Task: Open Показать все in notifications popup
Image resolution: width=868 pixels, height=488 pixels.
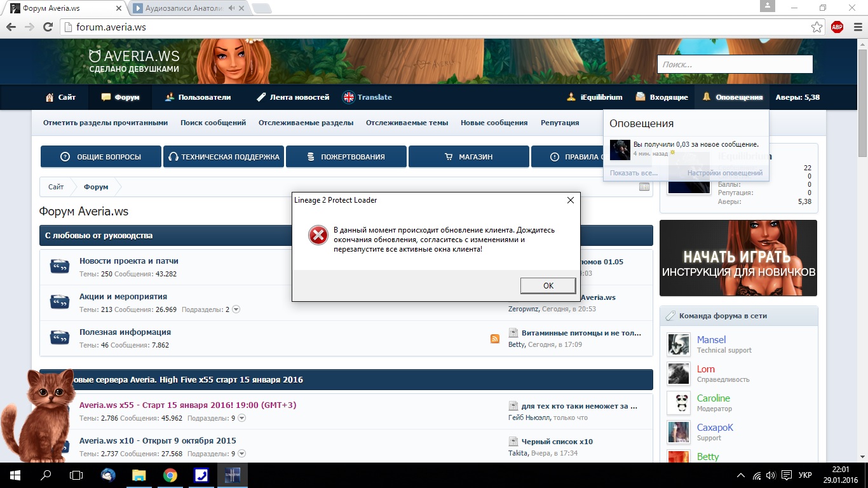Action: pyautogui.click(x=634, y=173)
